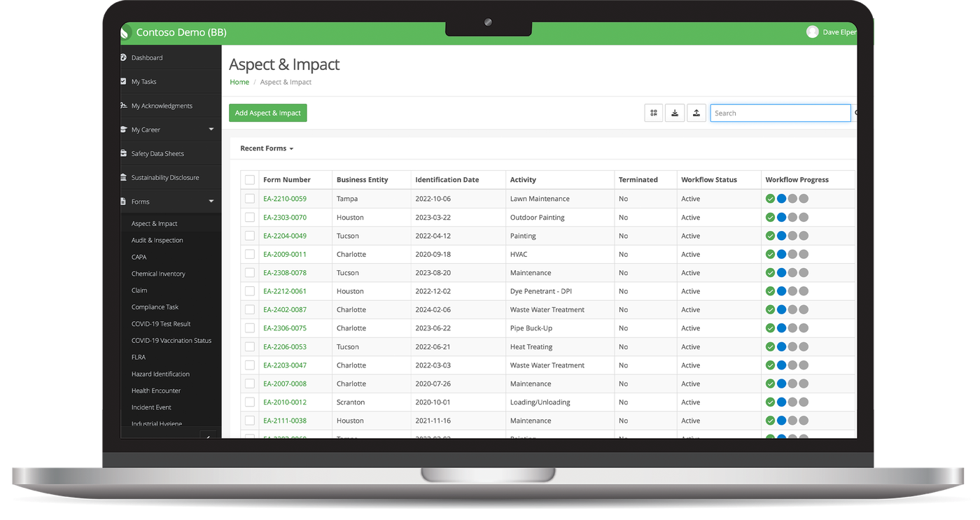Click the download icon button
This screenshot has height=520, width=980.
[675, 113]
